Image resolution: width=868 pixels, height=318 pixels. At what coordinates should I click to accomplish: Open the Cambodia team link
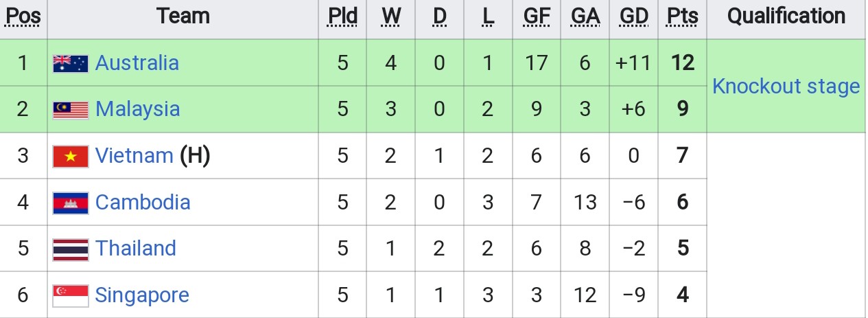click(143, 203)
